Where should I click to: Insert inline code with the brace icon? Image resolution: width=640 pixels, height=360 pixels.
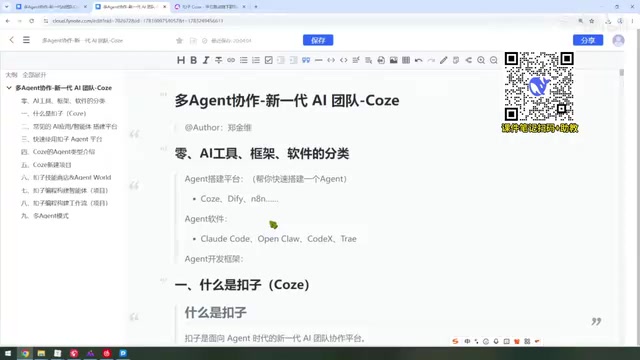pyautogui.click(x=331, y=60)
